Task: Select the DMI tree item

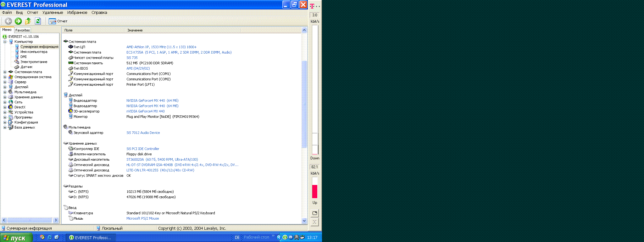Action: click(x=24, y=57)
